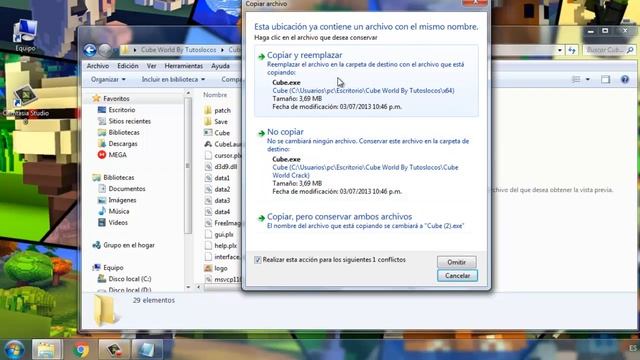Screen dimensions: 640x360
Task: Select Equipo in navigation pane
Action: [x=113, y=268]
